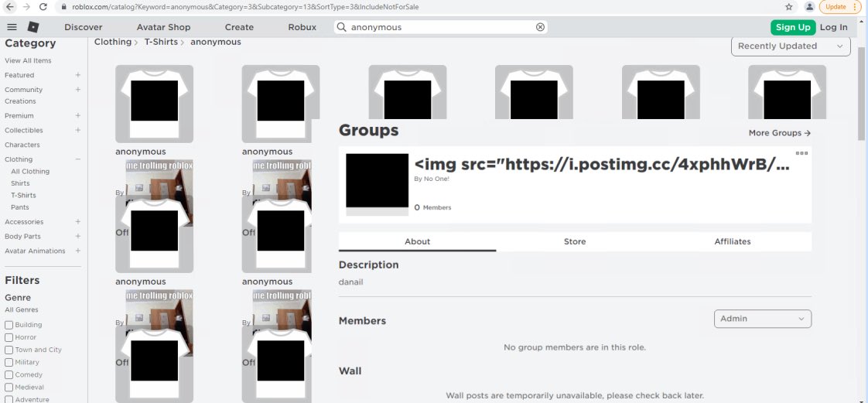Bookmark this page with the star icon
The width and height of the screenshot is (868, 403).
pyautogui.click(x=789, y=7)
